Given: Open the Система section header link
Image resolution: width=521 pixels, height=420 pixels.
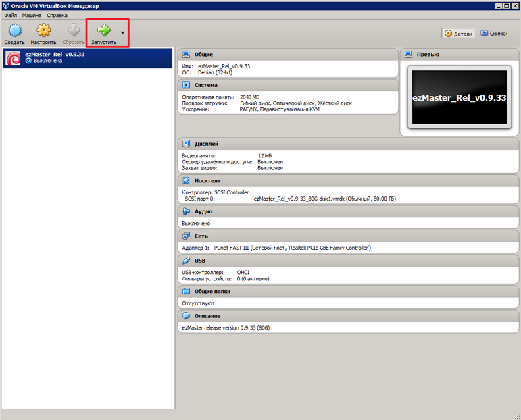Looking at the screenshot, I should 205,85.
